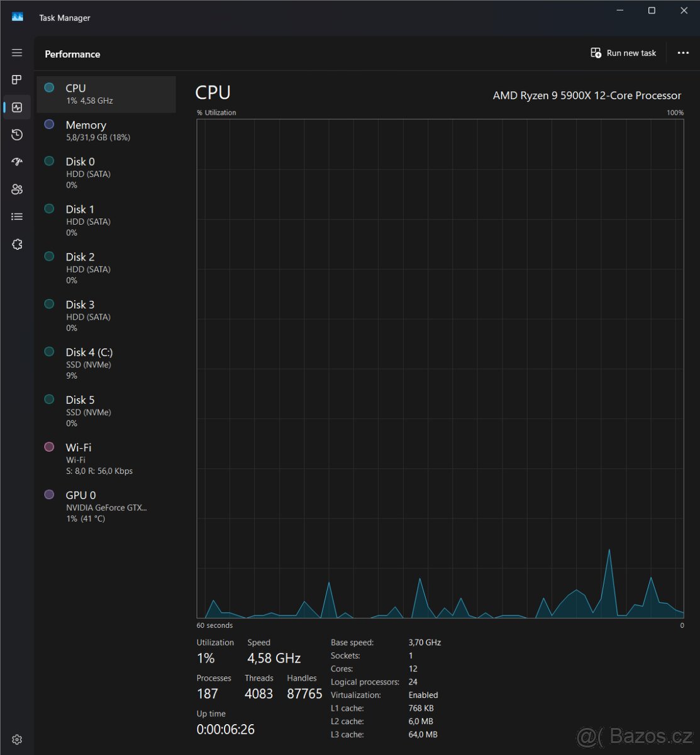
Task: Open the Services page icon
Action: point(16,243)
